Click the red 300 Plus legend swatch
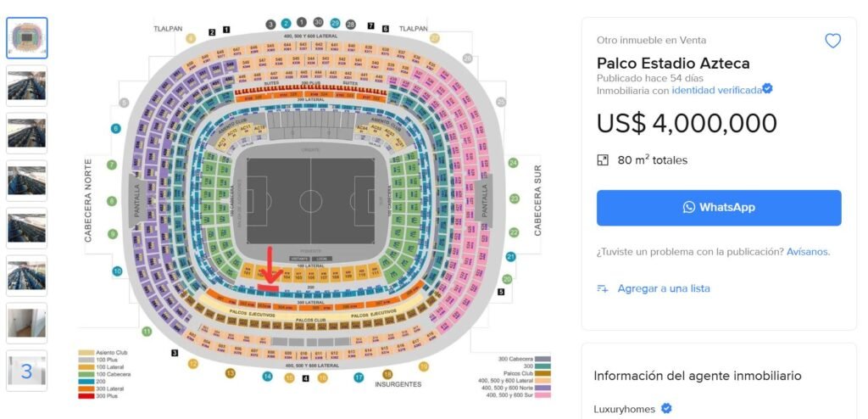Screen dimensions: 868x419 pos(86,396)
